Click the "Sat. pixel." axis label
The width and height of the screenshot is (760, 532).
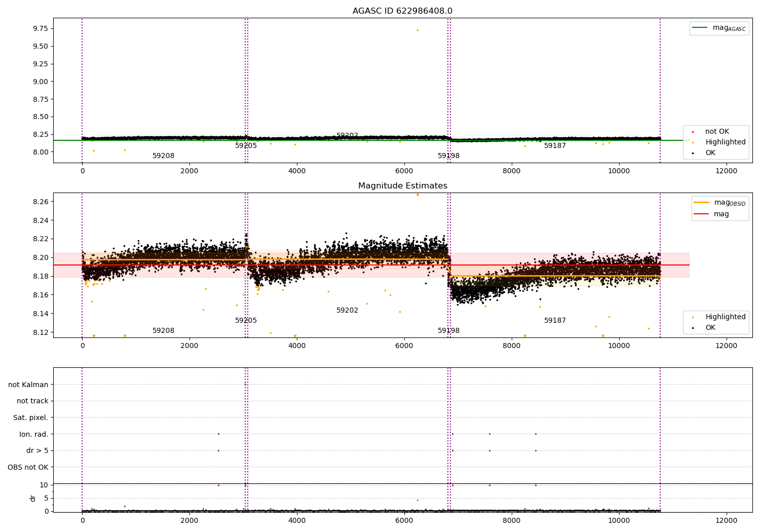(x=31, y=417)
